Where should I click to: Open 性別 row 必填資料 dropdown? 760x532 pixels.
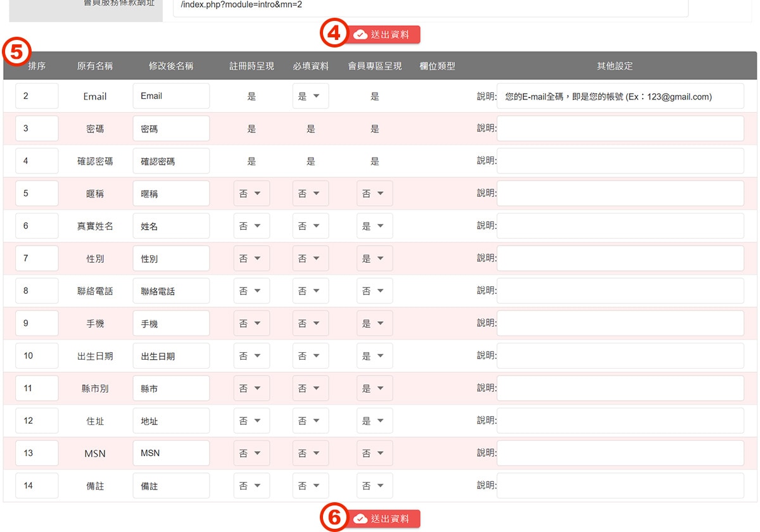coord(310,258)
